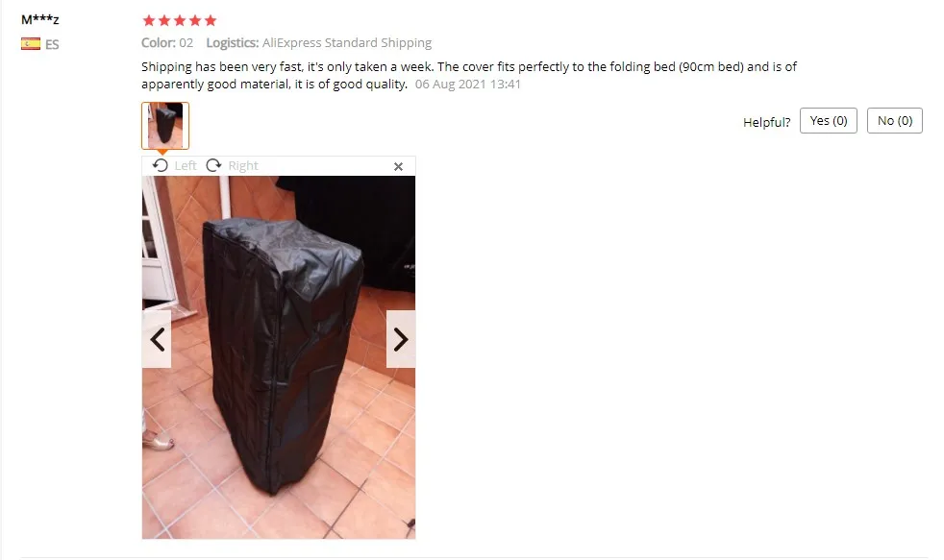Viewport: 944px width, 560px height.
Task: Go to the previous review photo
Action: tap(157, 339)
